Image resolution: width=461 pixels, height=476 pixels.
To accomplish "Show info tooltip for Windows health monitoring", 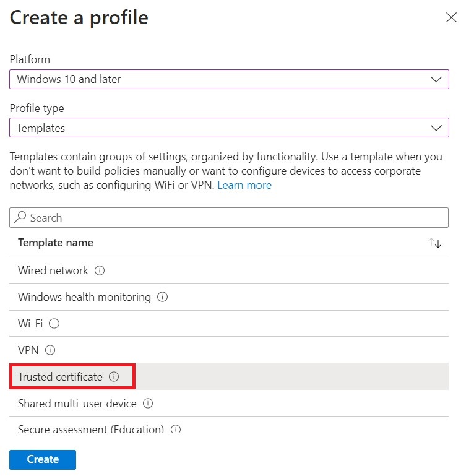I will 162,297.
